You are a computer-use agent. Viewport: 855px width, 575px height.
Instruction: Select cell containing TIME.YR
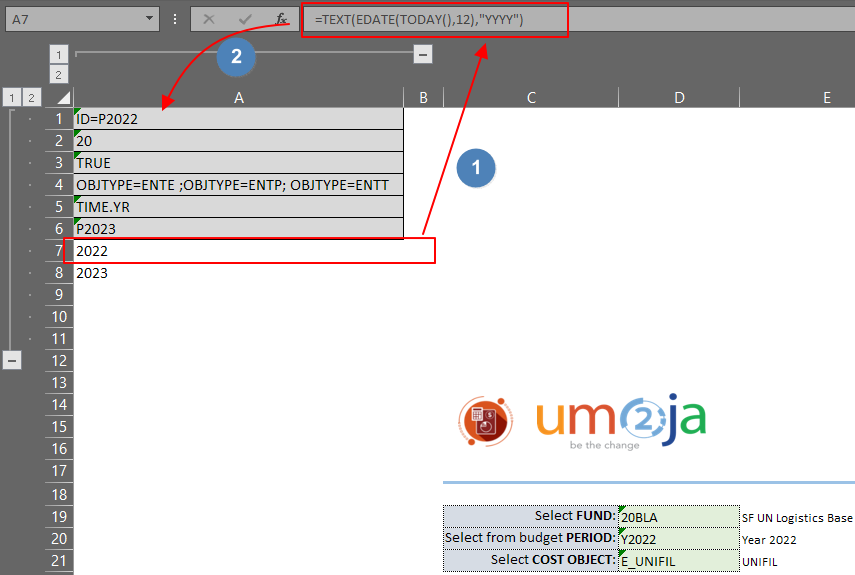pyautogui.click(x=238, y=207)
